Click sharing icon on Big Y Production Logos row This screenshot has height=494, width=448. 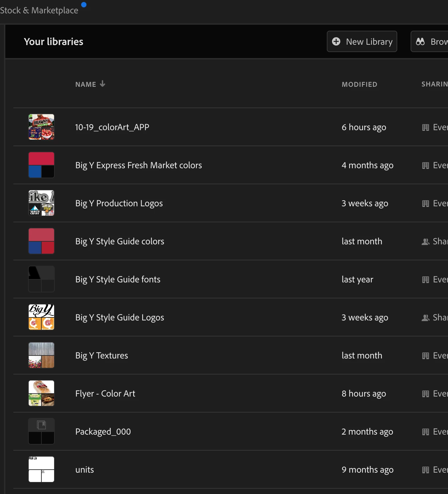click(x=426, y=203)
